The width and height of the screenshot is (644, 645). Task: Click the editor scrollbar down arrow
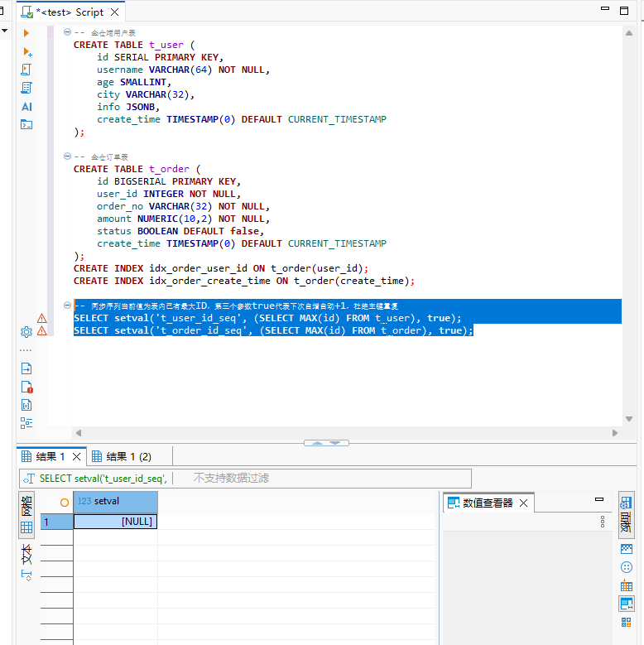pos(629,419)
